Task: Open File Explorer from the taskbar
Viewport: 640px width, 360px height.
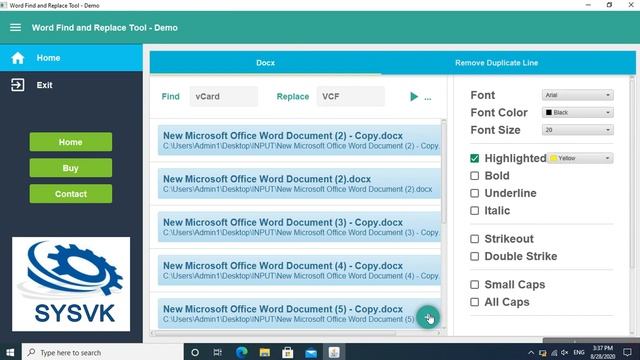Action: point(264,352)
